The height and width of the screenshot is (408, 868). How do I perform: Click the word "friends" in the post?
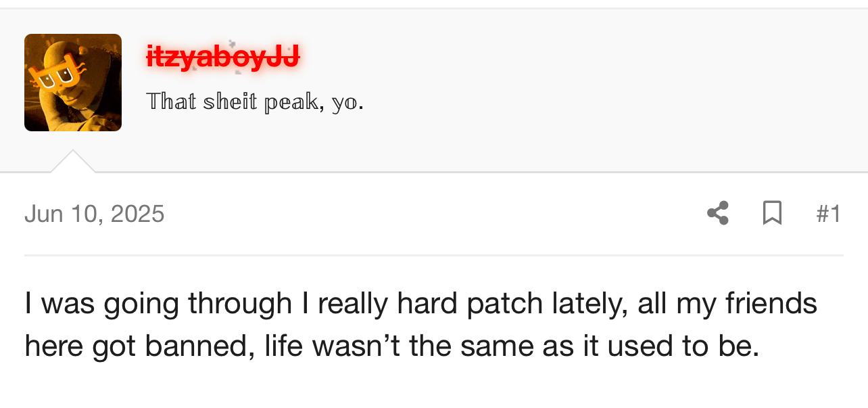pyautogui.click(x=771, y=303)
